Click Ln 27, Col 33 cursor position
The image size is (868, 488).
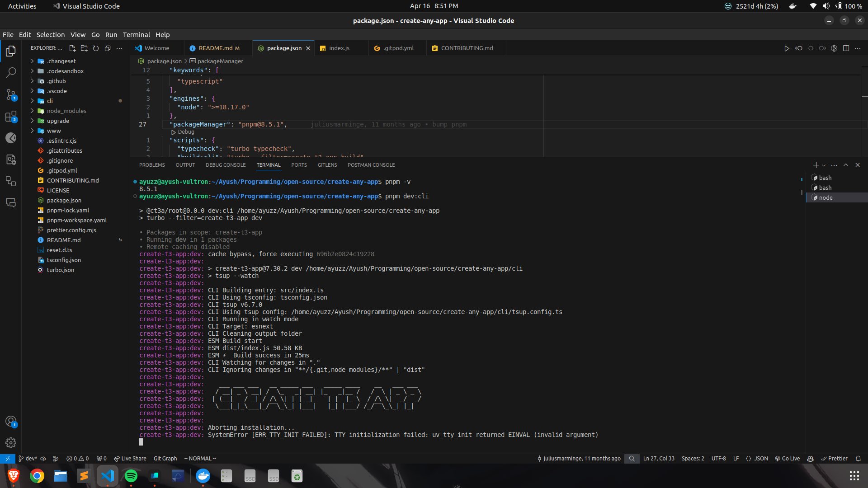tap(659, 458)
